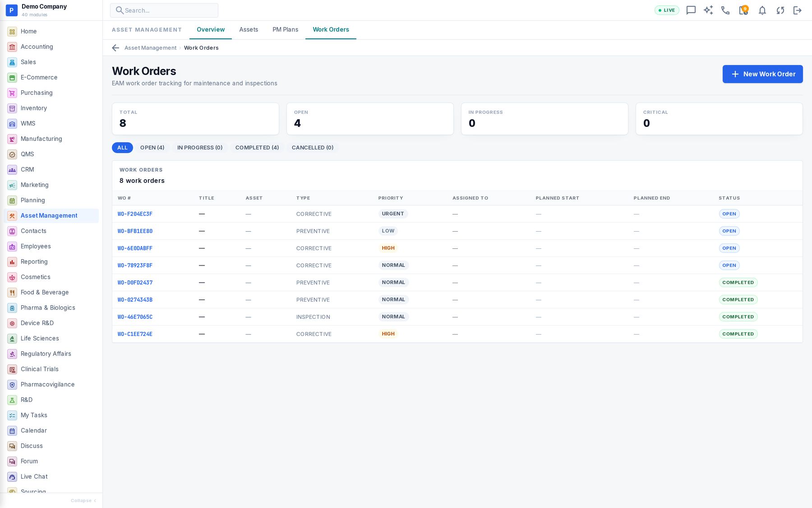This screenshot has width=812, height=508.
Task: Click the TOTAL 8 summary card
Action: tap(195, 119)
